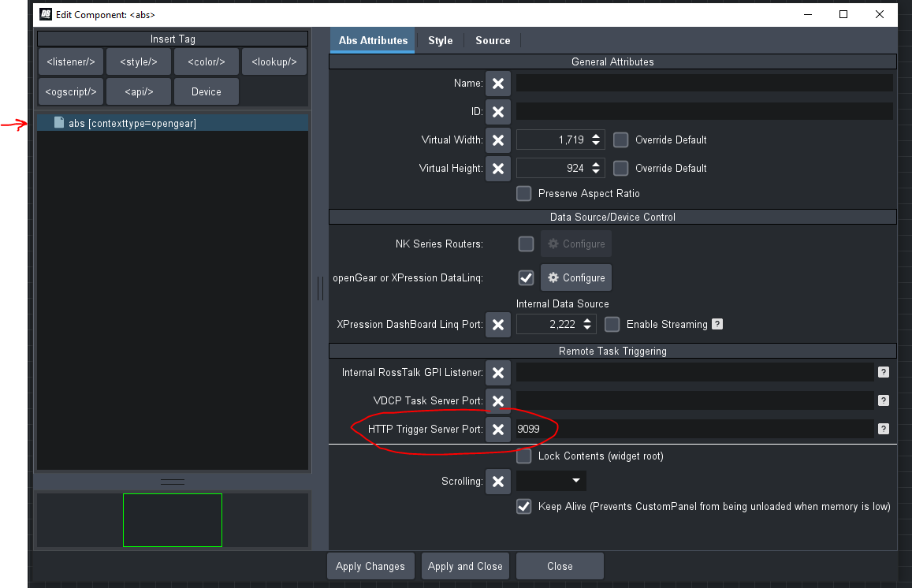This screenshot has height=588, width=912.
Task: Decrease XPression Linq Port with down arrow
Action: (587, 327)
